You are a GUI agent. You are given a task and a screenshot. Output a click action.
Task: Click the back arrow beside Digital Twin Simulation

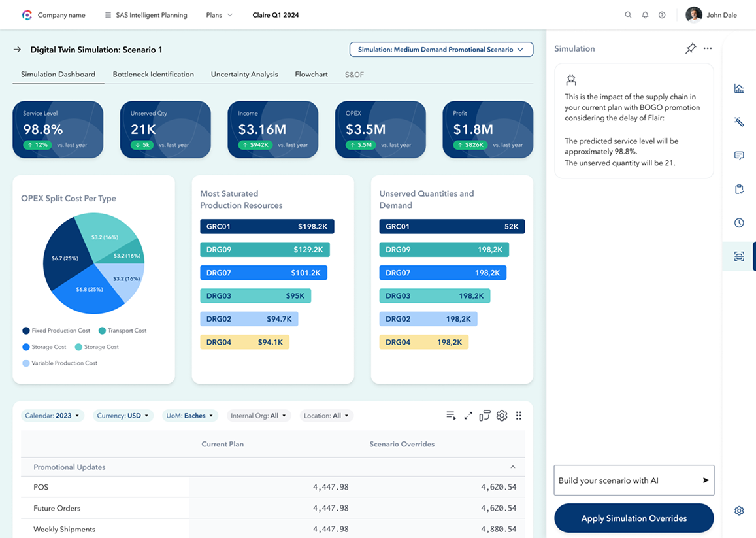tap(18, 49)
